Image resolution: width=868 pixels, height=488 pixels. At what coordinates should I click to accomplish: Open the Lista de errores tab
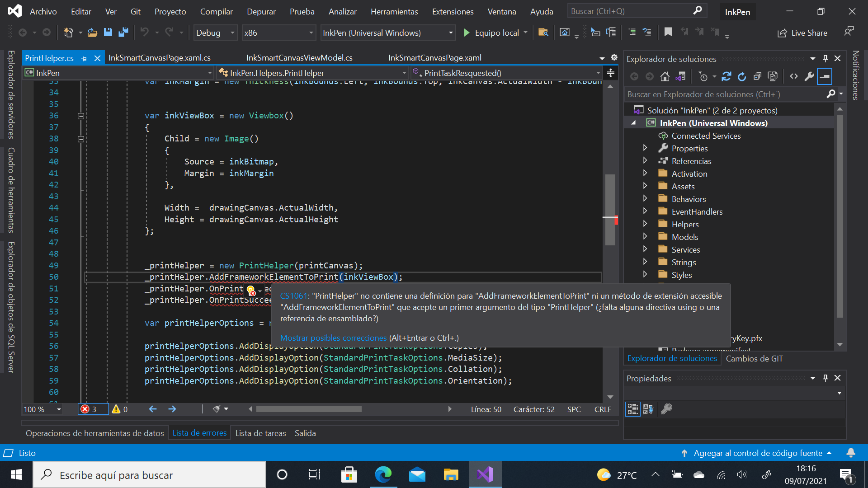coord(199,433)
